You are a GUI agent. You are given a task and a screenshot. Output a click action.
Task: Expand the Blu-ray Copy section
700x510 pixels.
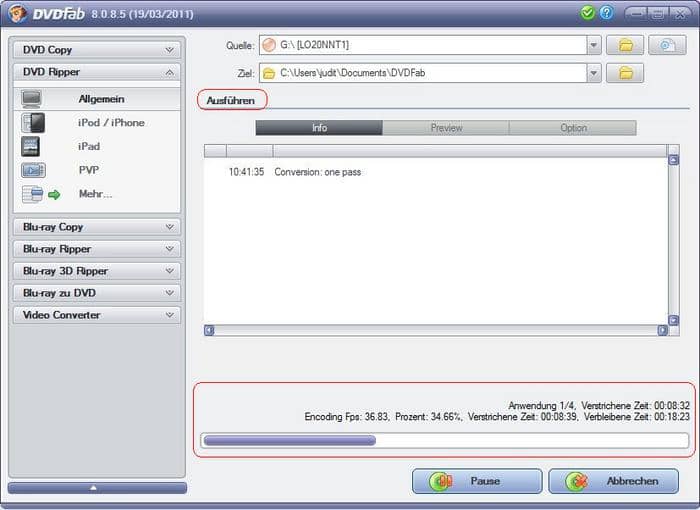pyautogui.click(x=97, y=227)
